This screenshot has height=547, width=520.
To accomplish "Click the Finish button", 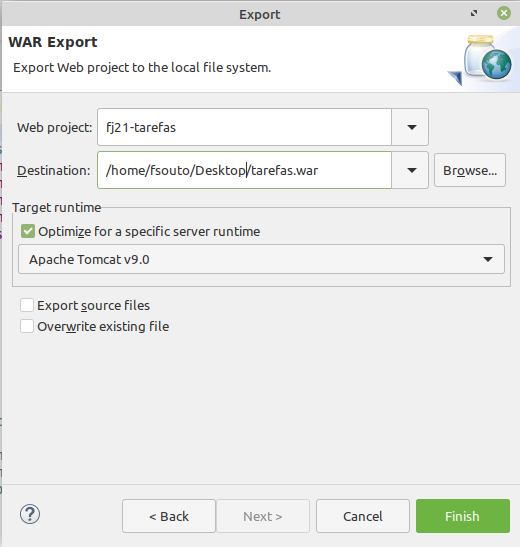I will [x=462, y=516].
